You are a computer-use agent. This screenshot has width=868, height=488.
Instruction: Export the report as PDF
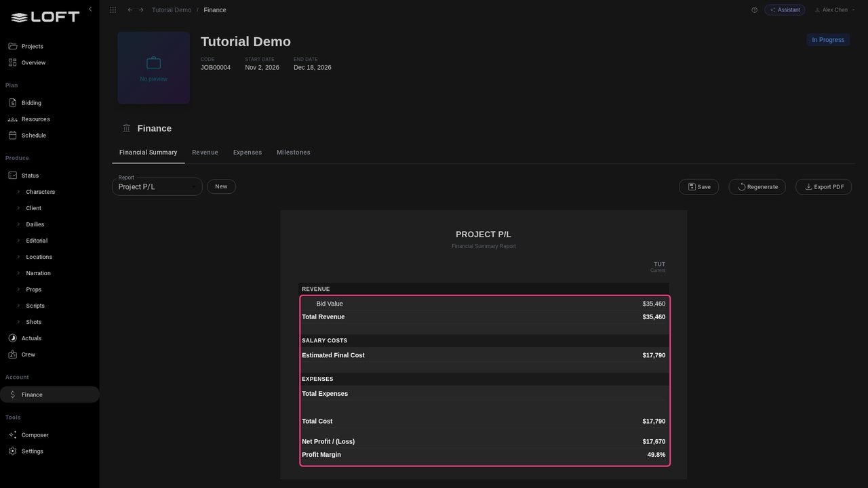coord(824,187)
